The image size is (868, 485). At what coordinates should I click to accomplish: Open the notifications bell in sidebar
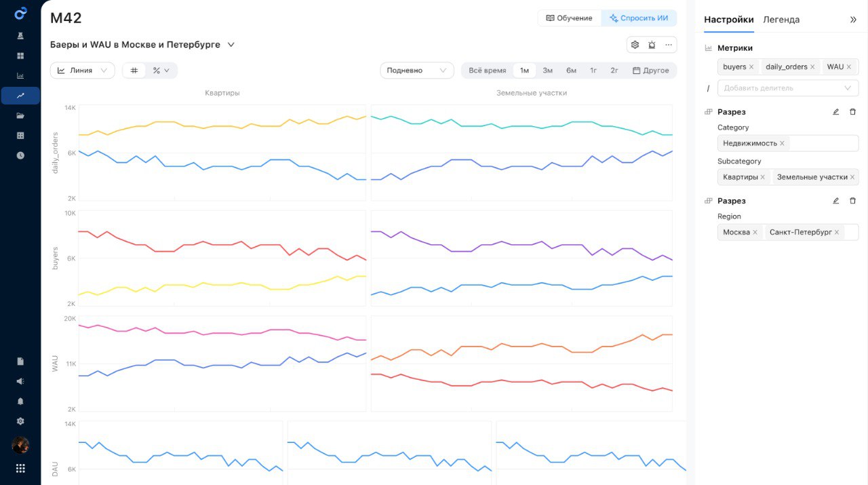tap(20, 402)
